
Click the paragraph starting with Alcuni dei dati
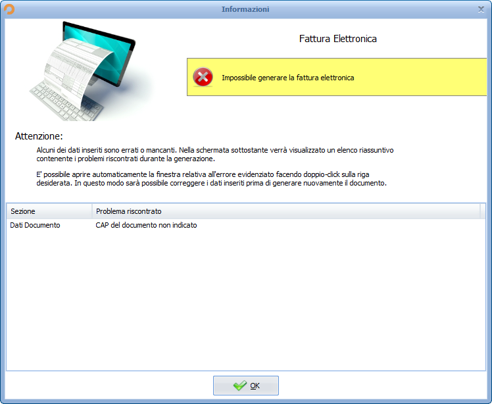coord(215,154)
